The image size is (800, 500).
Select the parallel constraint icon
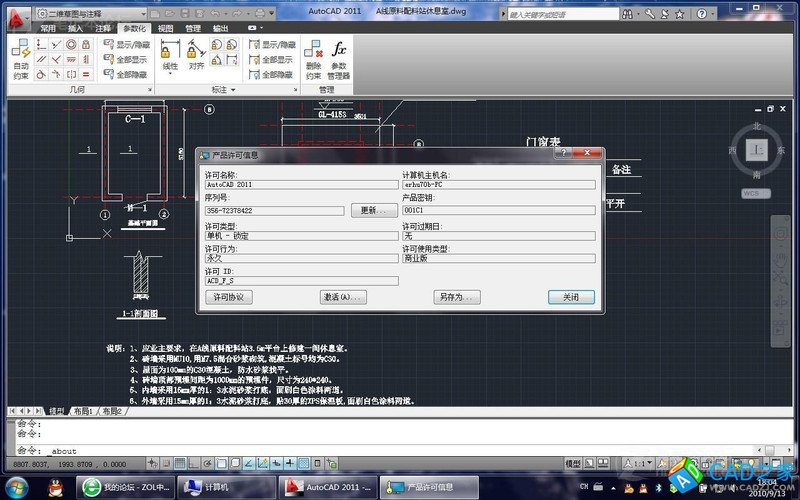41,60
